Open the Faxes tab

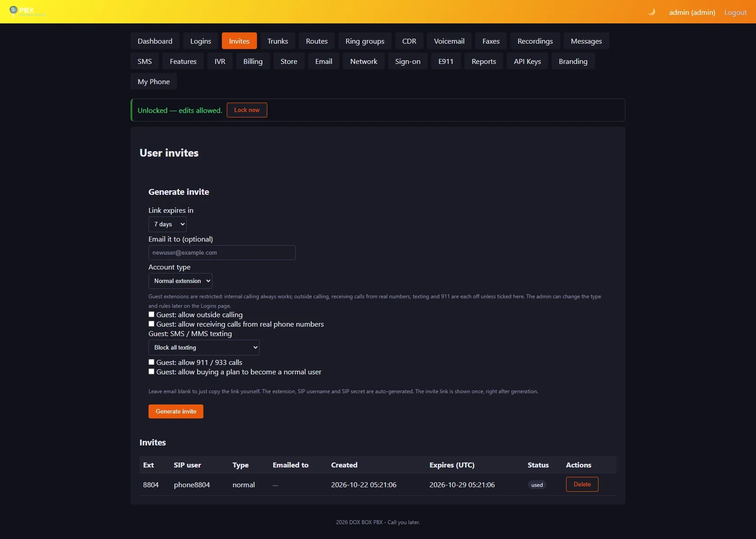[491, 41]
